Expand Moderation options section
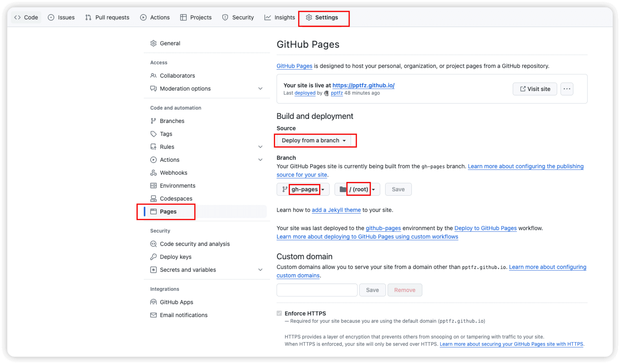620x364 pixels. [260, 89]
